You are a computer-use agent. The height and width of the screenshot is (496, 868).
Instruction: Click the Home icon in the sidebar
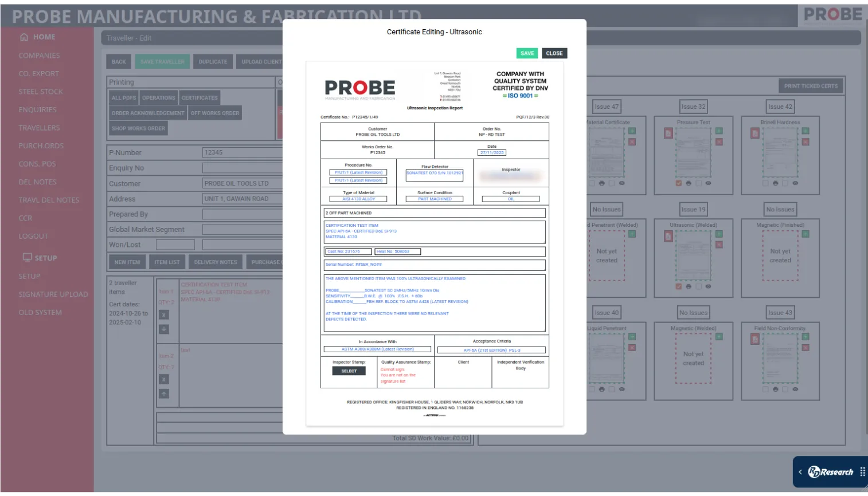click(x=24, y=37)
